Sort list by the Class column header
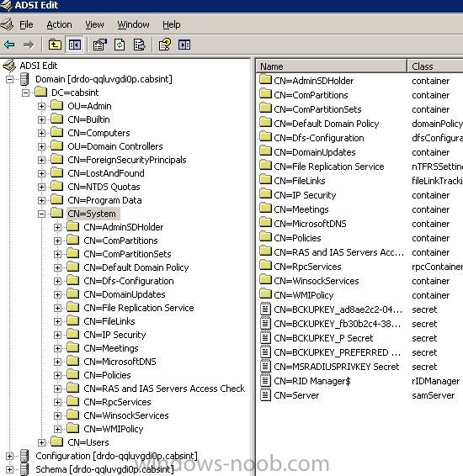 [x=435, y=66]
